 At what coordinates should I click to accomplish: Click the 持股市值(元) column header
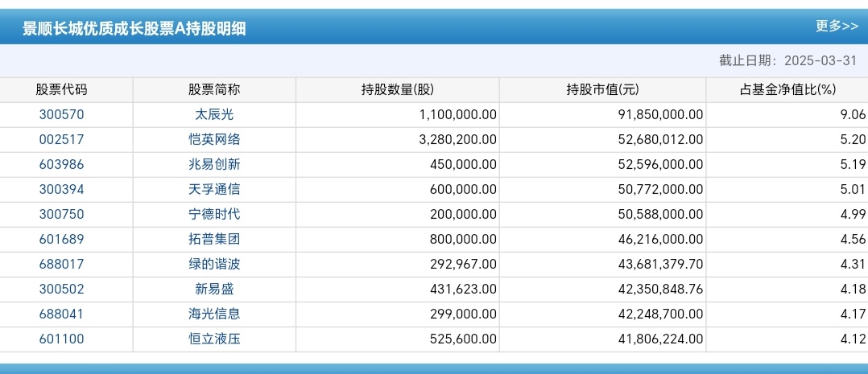tap(602, 90)
